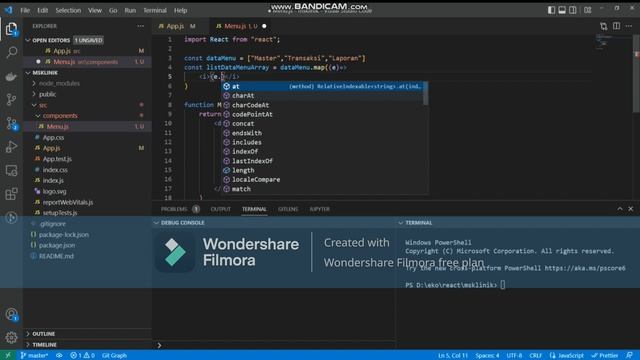Viewport: 640px width, 360px height.
Task: Switch to the GitLens panel tab
Action: point(288,209)
